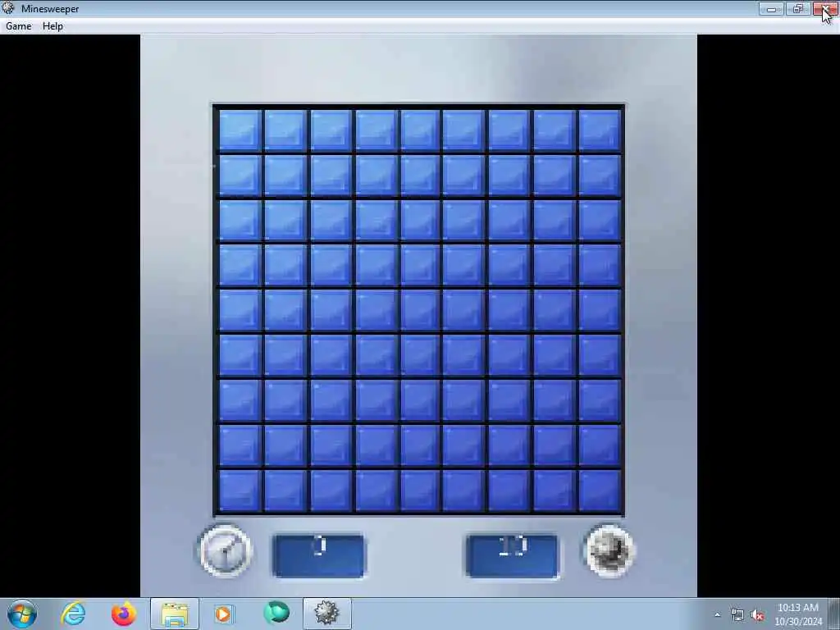Reveal the top-left corner tile
Screen dimensions: 840x630
240,130
